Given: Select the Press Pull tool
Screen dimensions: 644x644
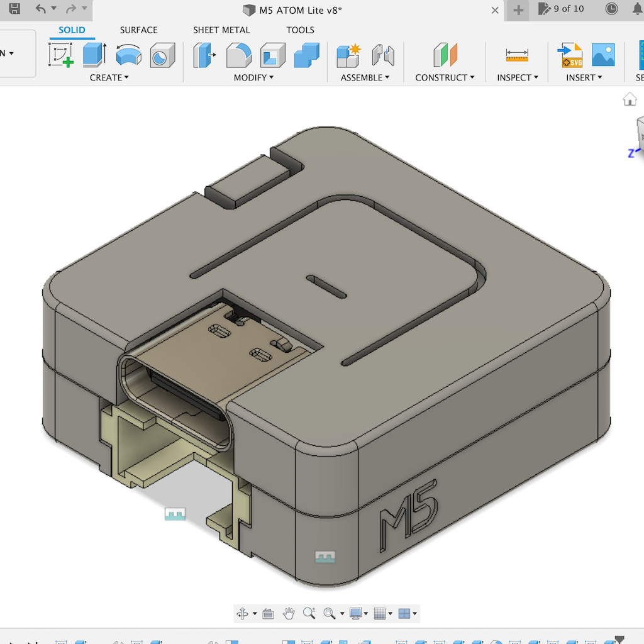Looking at the screenshot, I should [204, 55].
